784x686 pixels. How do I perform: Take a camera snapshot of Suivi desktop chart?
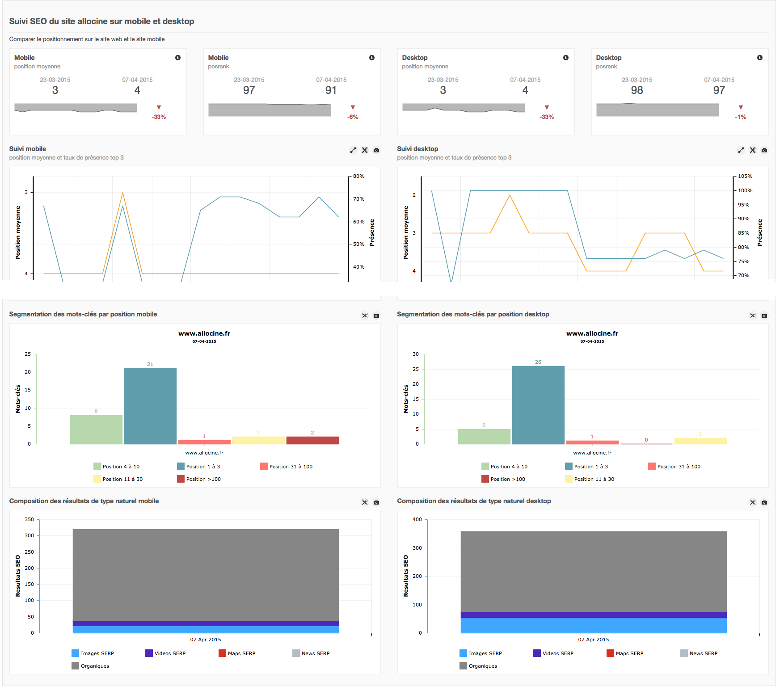764,150
